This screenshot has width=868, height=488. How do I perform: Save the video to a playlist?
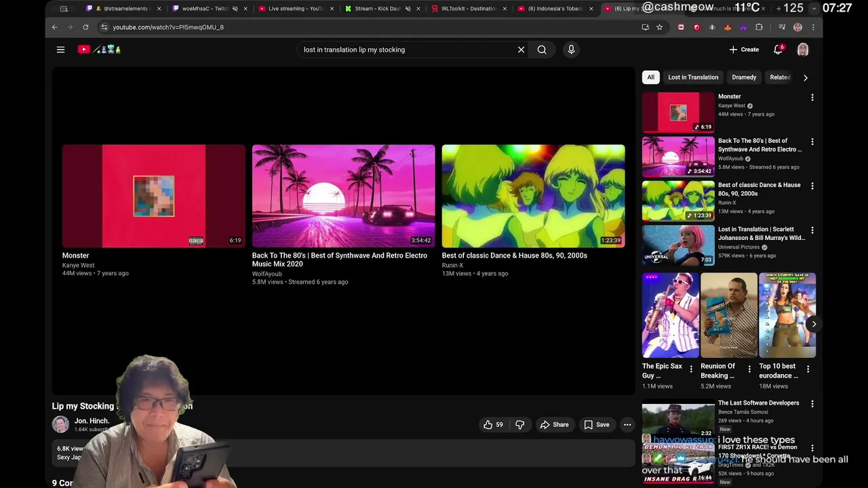click(597, 424)
